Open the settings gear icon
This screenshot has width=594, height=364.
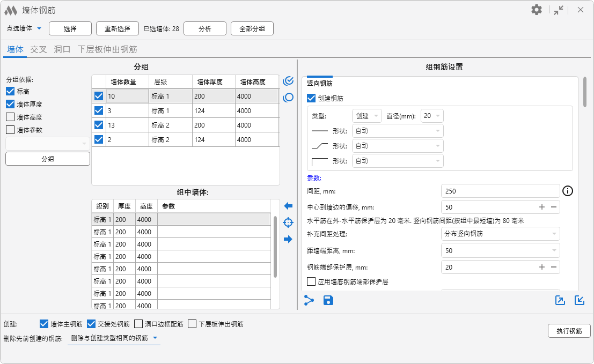pos(537,10)
